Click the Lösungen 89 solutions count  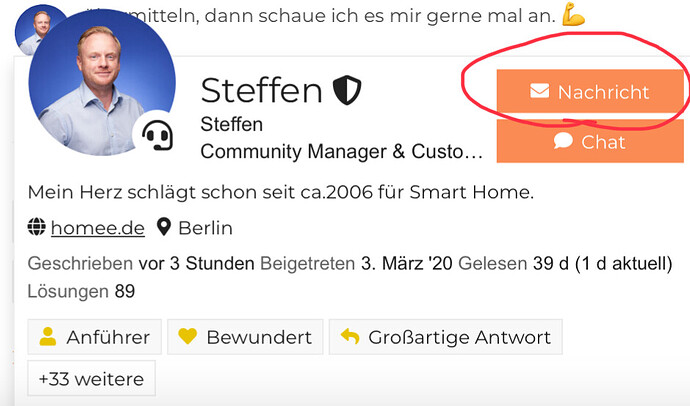click(81, 292)
